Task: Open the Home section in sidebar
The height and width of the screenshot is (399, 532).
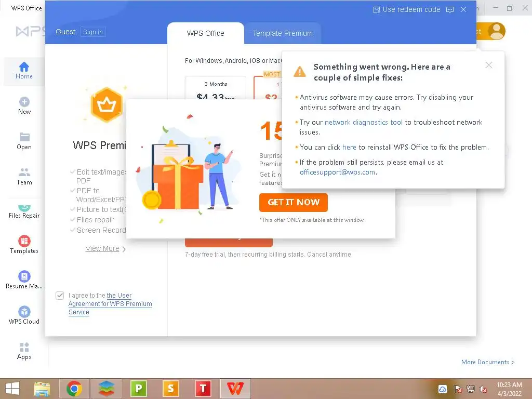Action: click(24, 71)
